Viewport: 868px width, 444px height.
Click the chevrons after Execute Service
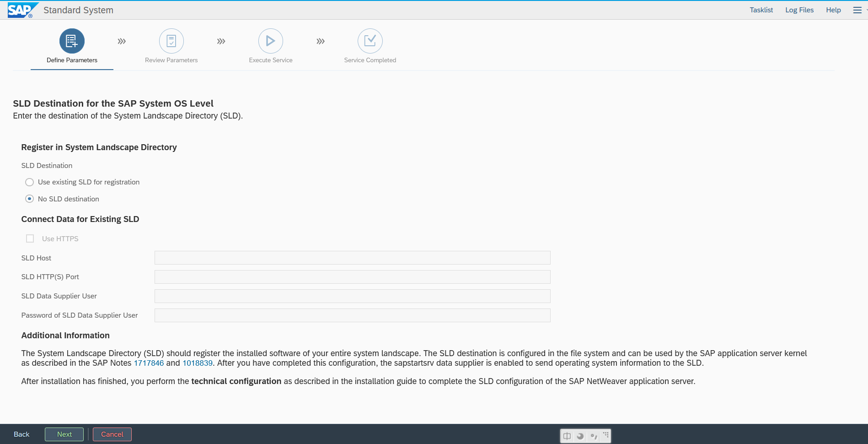321,41
